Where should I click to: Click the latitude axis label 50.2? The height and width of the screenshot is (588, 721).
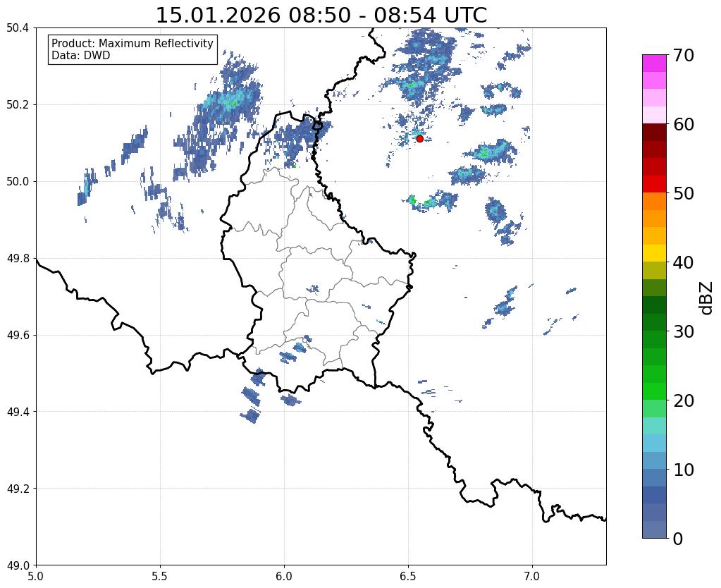click(x=18, y=105)
